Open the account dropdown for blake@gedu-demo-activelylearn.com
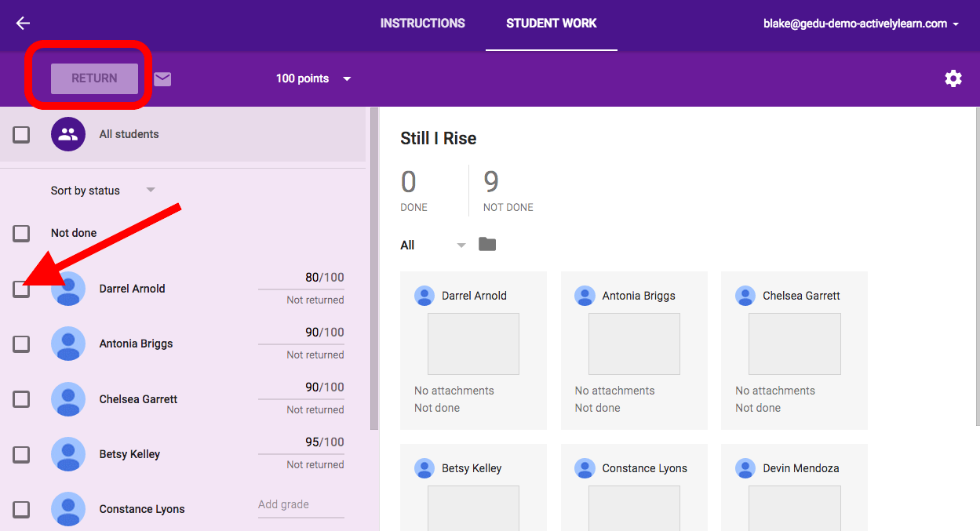 click(861, 24)
